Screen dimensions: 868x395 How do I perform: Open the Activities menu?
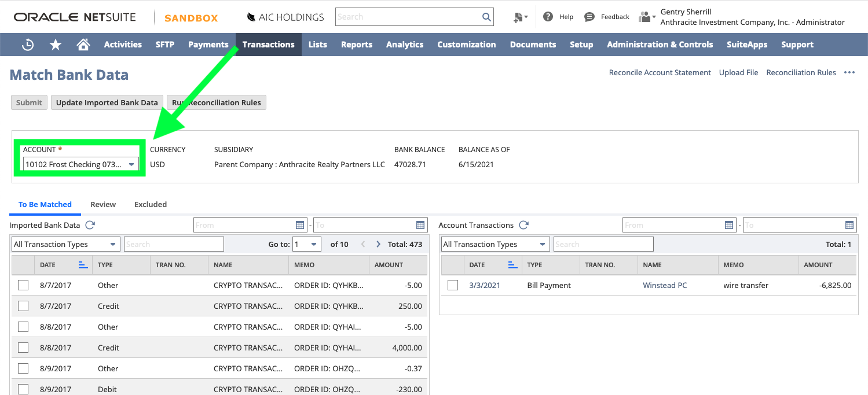(x=123, y=45)
